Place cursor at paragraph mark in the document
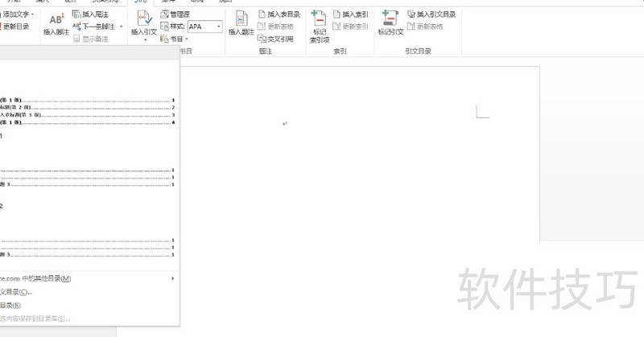 285,124
